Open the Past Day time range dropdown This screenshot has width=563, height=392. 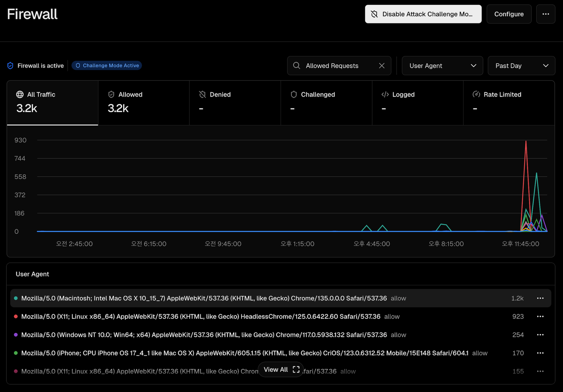tap(521, 65)
